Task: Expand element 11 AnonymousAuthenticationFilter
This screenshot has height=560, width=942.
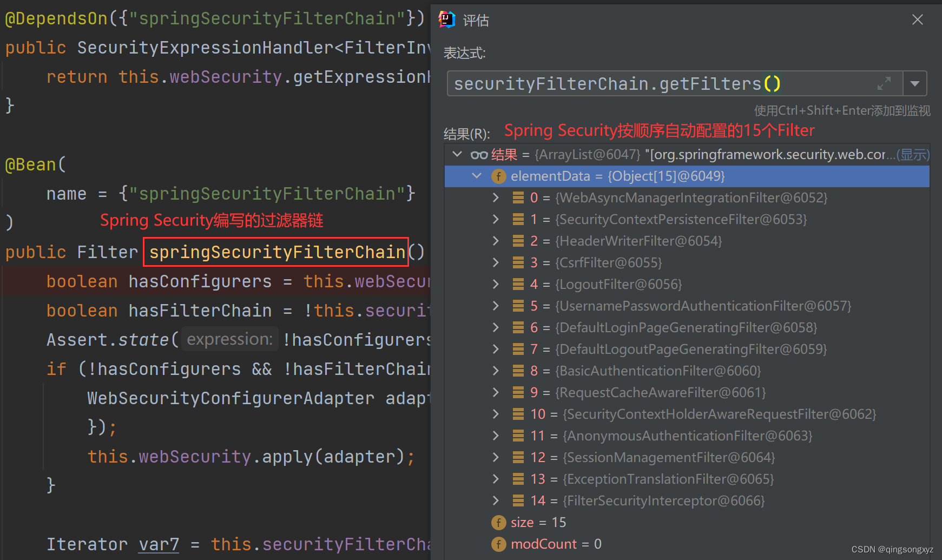Action: 496,436
